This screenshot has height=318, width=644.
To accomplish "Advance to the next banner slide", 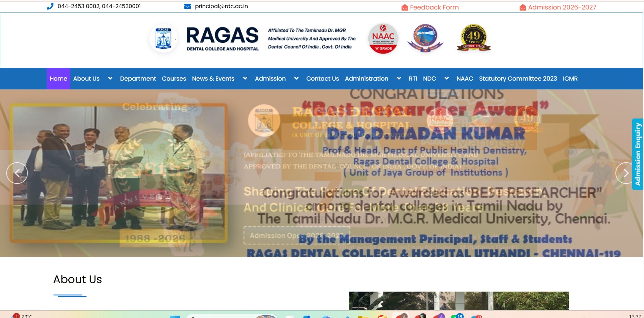I will (626, 173).
